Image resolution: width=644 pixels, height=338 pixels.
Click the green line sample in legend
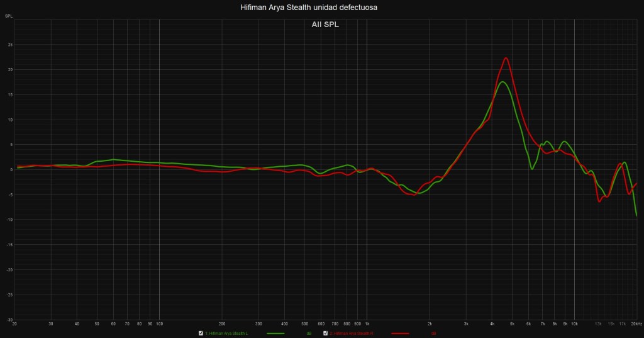tap(275, 333)
